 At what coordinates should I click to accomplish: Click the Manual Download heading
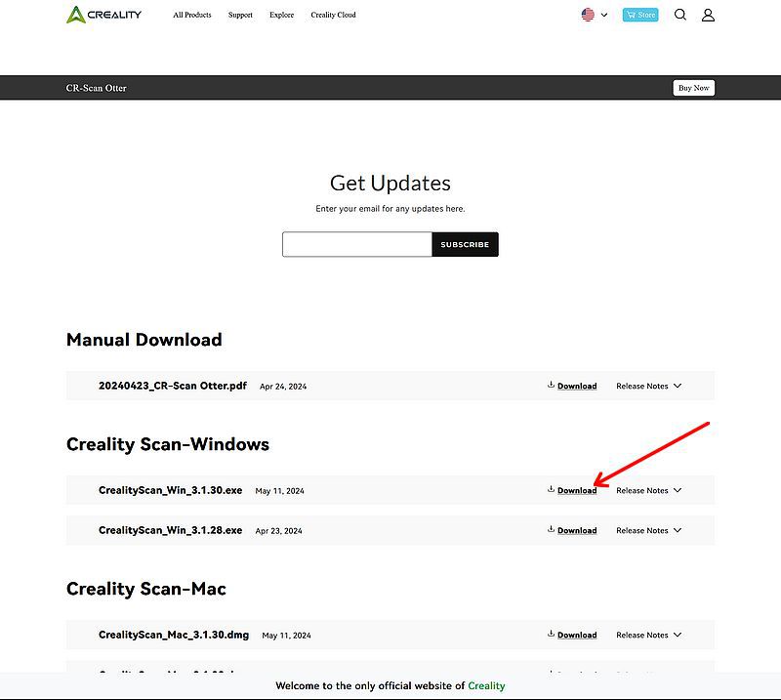(x=144, y=340)
